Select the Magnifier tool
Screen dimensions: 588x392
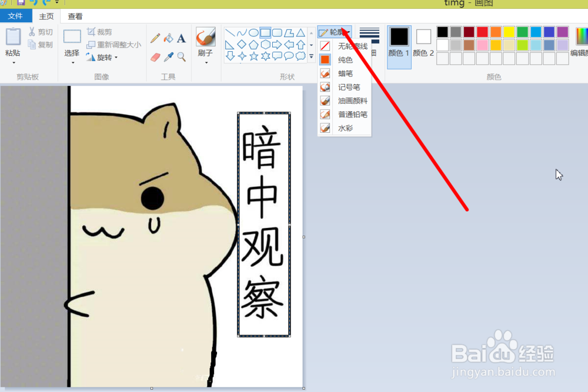[182, 57]
